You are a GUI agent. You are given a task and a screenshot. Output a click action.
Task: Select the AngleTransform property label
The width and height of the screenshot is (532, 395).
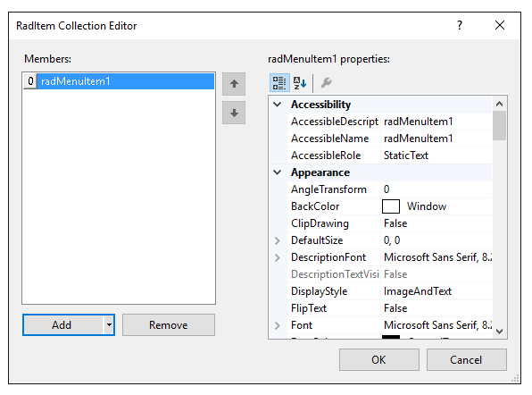click(328, 189)
